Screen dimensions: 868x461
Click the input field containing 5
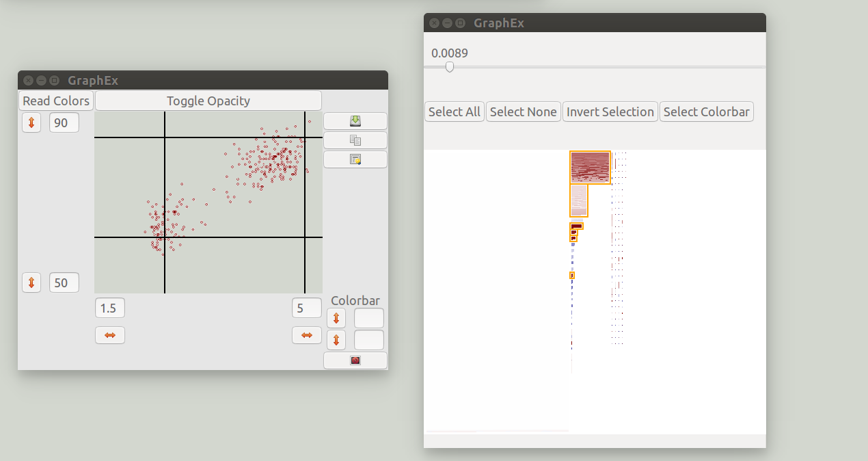click(x=307, y=308)
